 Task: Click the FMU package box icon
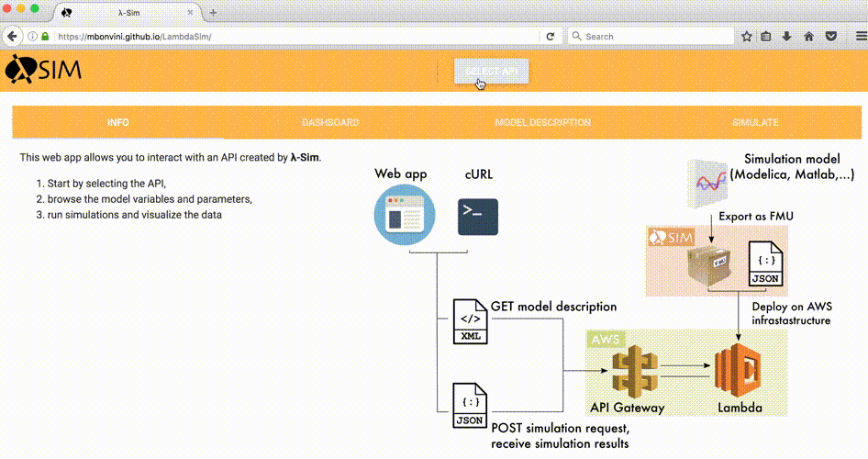(709, 266)
